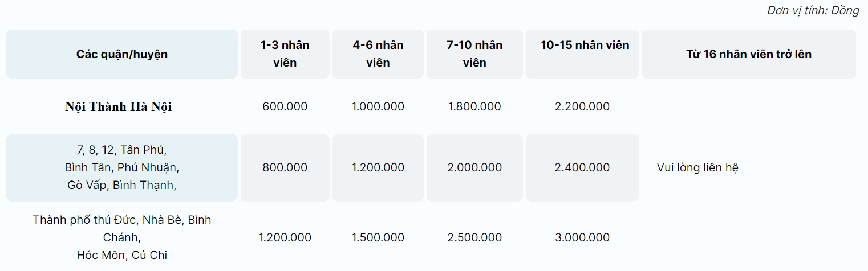868x271 pixels.
Task: Click the 1.000.000 price for Nội Thành
Action: tap(378, 106)
